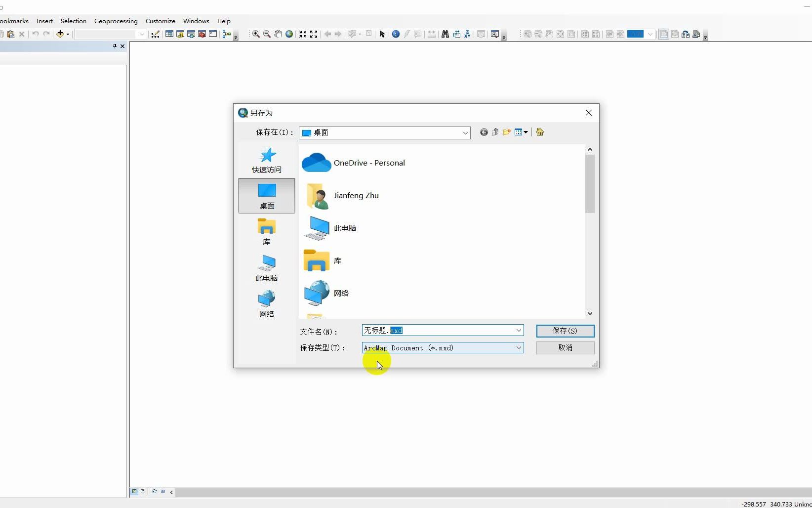This screenshot has width=812, height=508.
Task: Open the ModelBuilder window icon
Action: coord(227,34)
